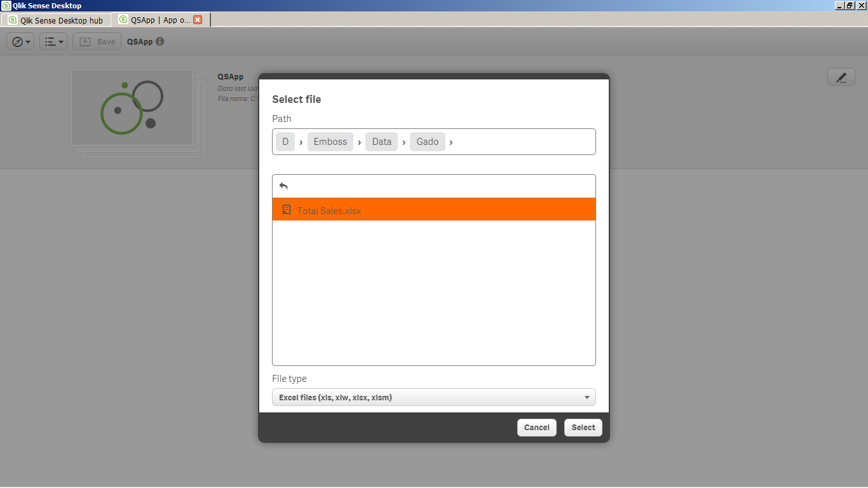The height and width of the screenshot is (488, 868).
Task: Click the Qlik icon on hub tab
Action: click(x=13, y=20)
